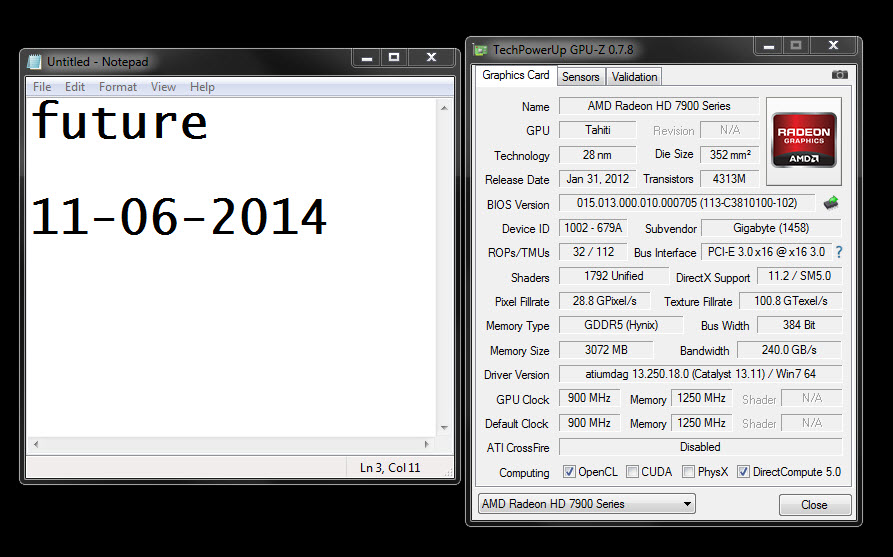Viewport: 893px width, 557px height.
Task: Click the Radeon Graphics AMD logo
Action: (x=804, y=140)
